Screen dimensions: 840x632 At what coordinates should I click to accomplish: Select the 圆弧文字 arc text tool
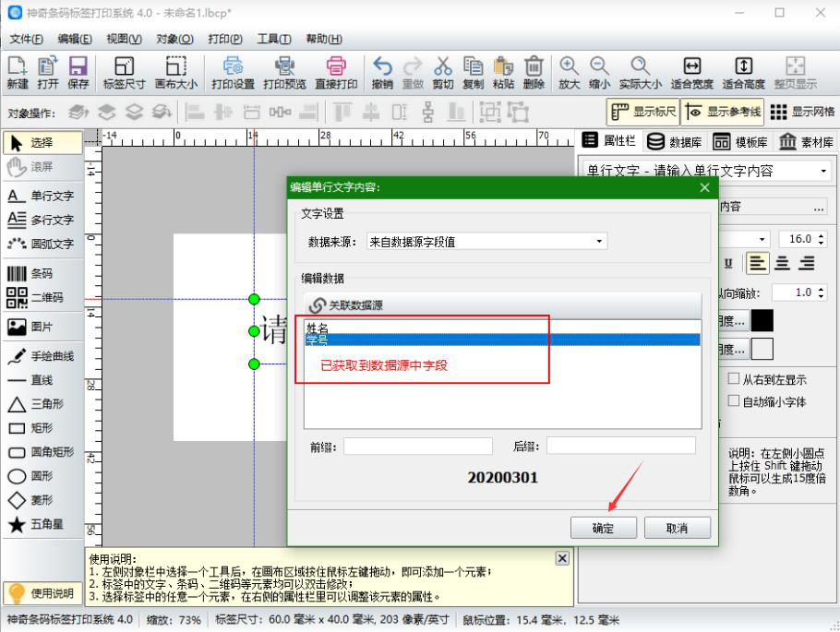click(42, 245)
